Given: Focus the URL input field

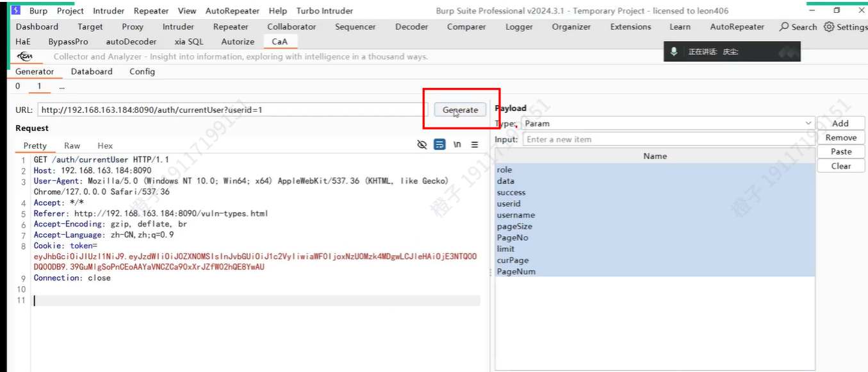Looking at the screenshot, I should tap(232, 110).
